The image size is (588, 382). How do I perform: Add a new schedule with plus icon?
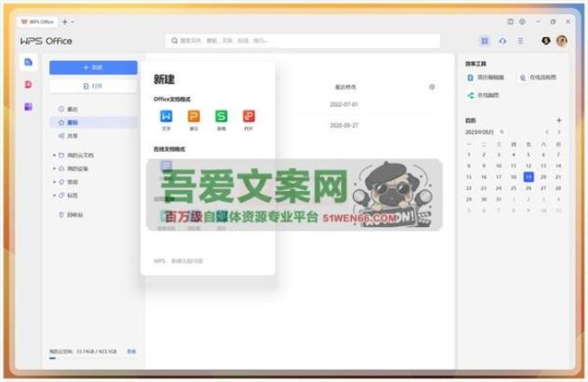click(x=559, y=120)
